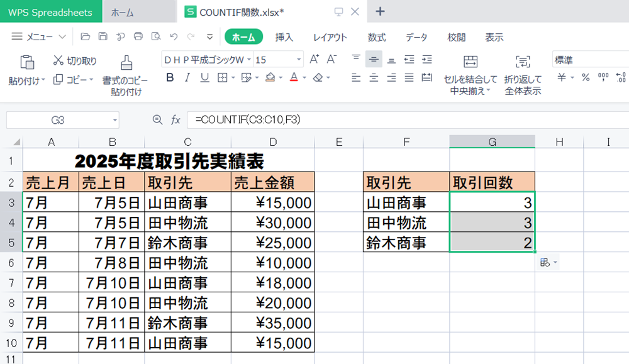Undo the last action
This screenshot has height=364, width=629.
click(174, 37)
